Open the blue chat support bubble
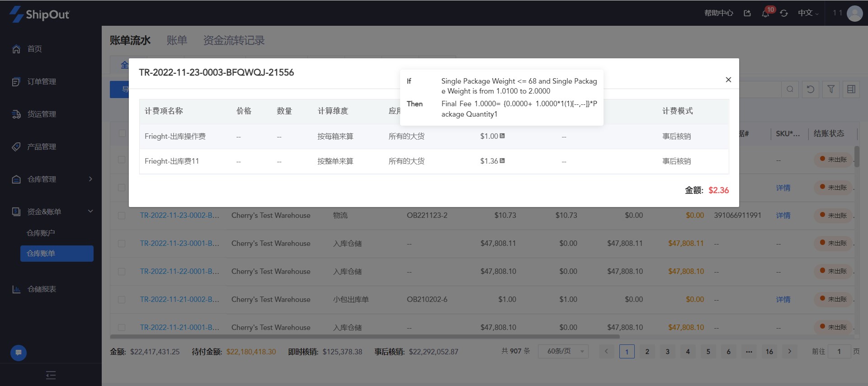This screenshot has width=868, height=386. click(19, 353)
